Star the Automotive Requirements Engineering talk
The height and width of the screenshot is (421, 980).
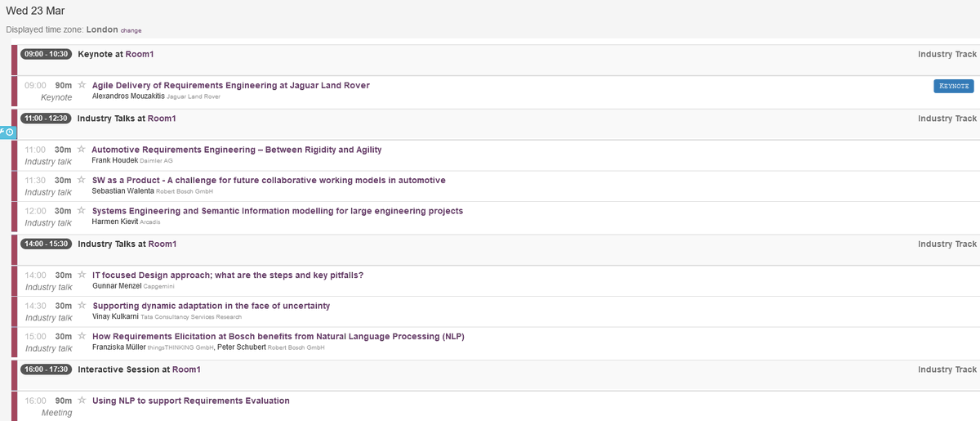[x=82, y=150]
